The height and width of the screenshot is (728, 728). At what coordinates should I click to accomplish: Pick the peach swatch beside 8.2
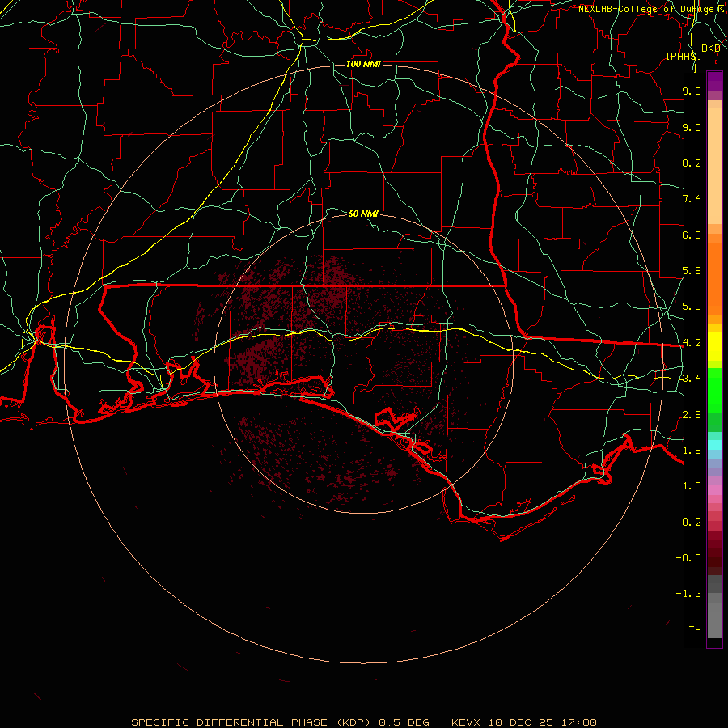(x=714, y=166)
